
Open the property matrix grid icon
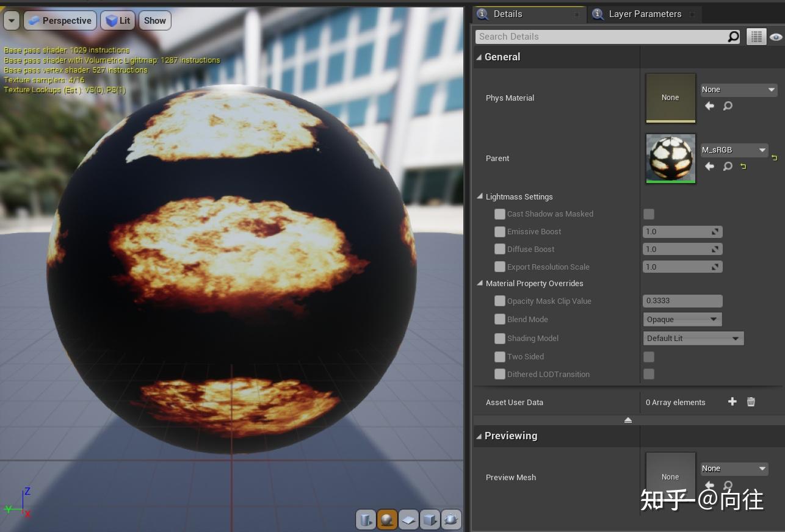[x=756, y=37]
